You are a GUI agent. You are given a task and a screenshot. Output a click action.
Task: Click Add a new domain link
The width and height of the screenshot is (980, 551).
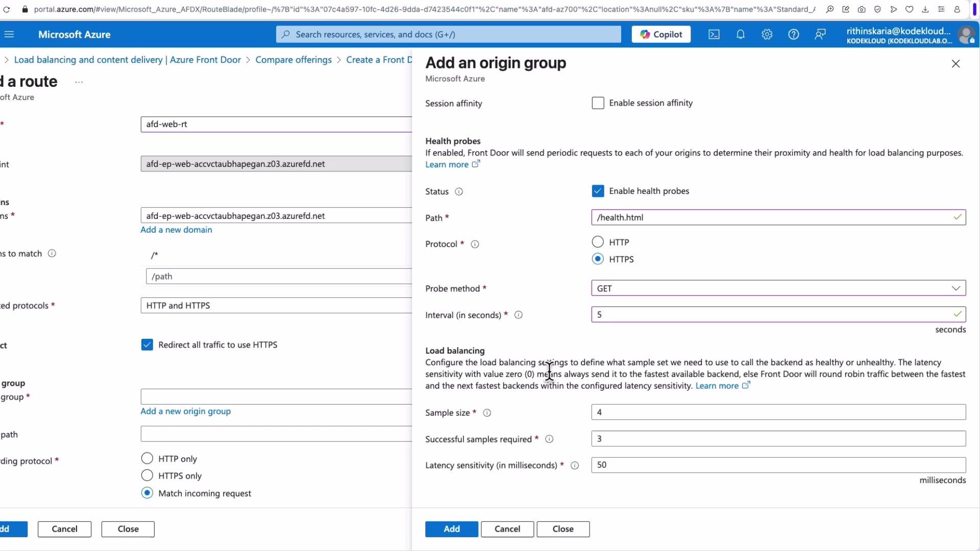tap(176, 230)
